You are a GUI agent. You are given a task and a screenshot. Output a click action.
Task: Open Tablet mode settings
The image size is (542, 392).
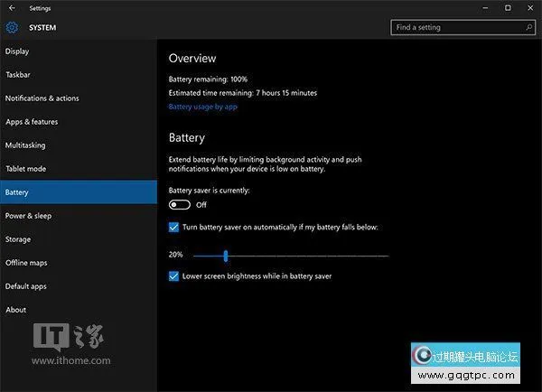pos(25,169)
